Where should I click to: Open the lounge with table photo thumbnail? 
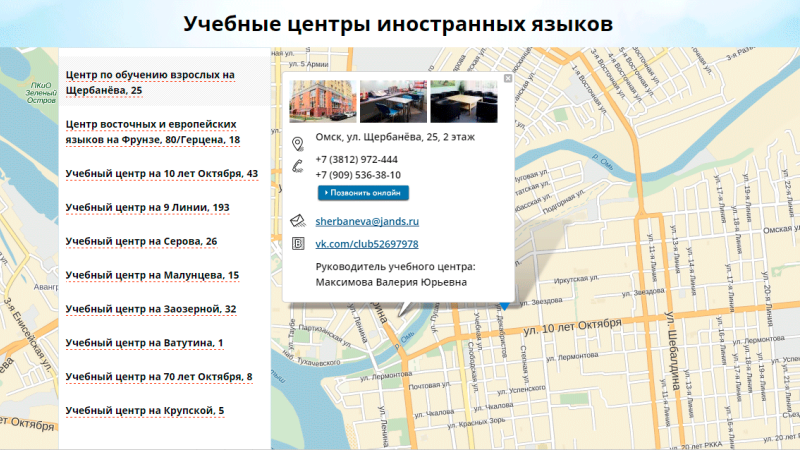coord(464,101)
